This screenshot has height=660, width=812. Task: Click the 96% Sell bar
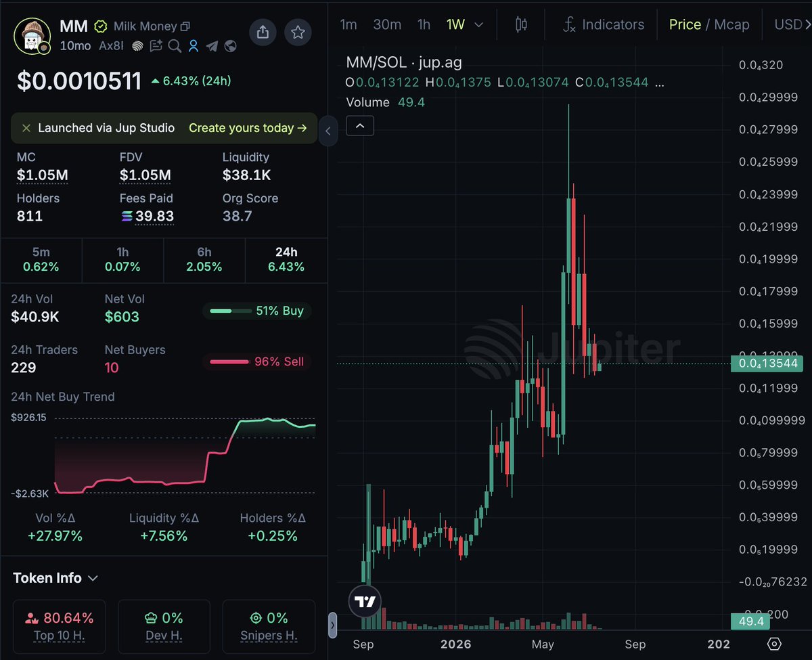point(257,361)
